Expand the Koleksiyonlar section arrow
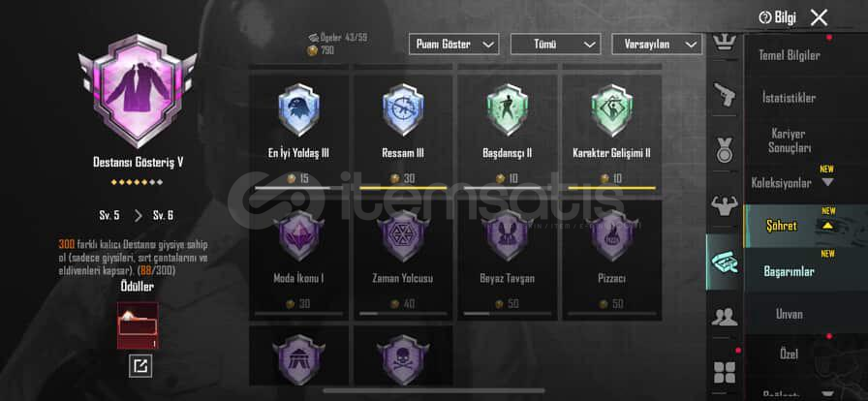Image resolution: width=868 pixels, height=401 pixels. (x=827, y=182)
